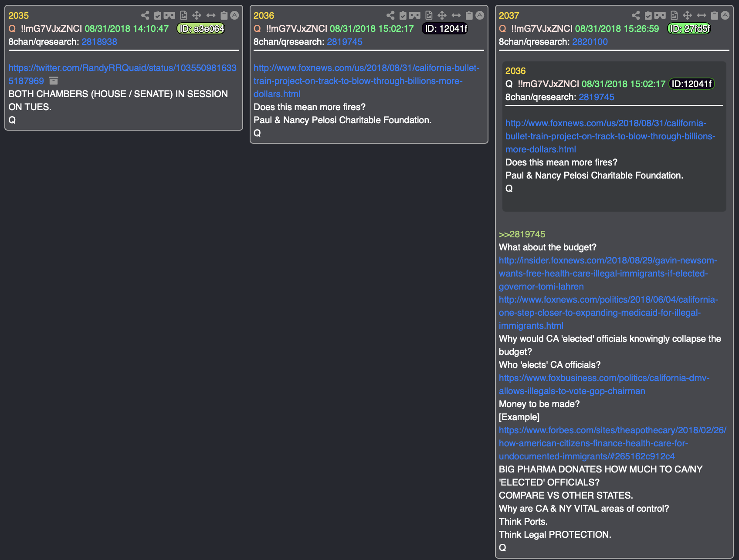Screen dimensions: 739x560
Task: Click plain clipboard icon on post 2035
Action: coord(224,16)
